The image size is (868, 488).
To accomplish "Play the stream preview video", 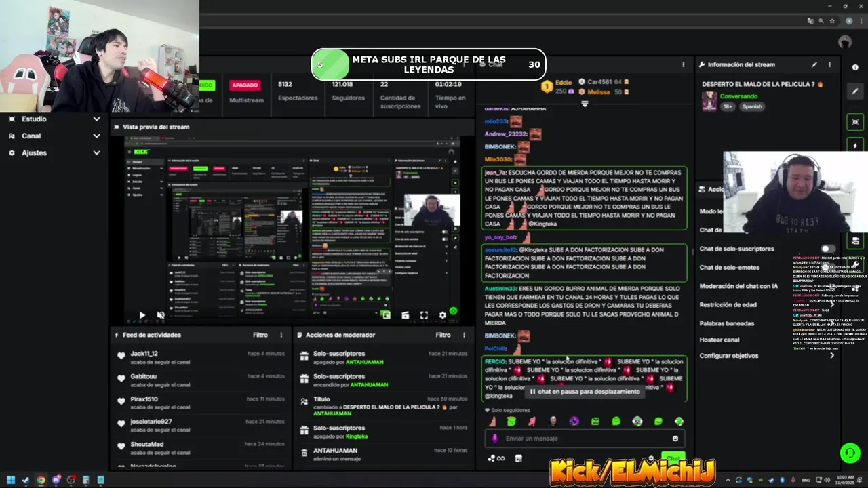I will 142,315.
